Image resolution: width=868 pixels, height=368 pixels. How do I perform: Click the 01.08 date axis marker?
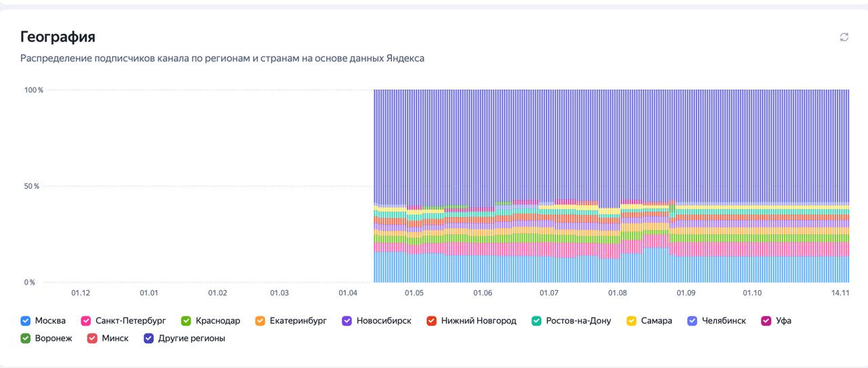[617, 293]
